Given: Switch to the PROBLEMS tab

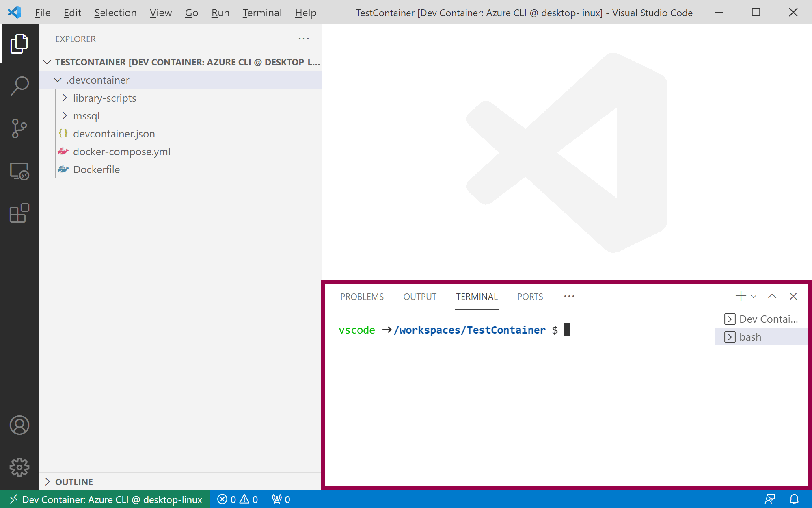Looking at the screenshot, I should 362,297.
